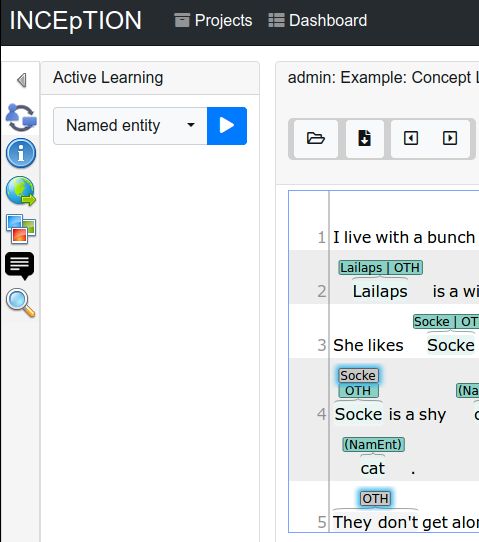Click the INCEpTION logo link
This screenshot has width=479, height=542.
pyautogui.click(x=75, y=20)
